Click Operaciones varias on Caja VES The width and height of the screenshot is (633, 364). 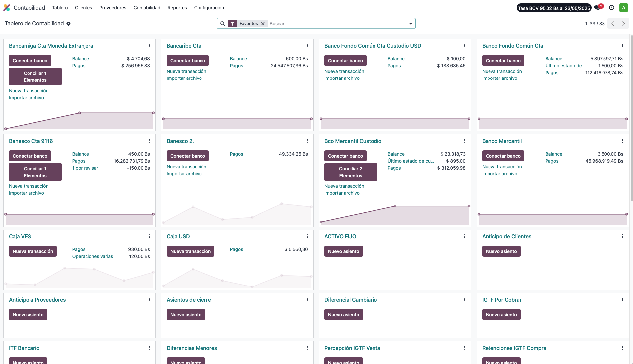click(92, 256)
